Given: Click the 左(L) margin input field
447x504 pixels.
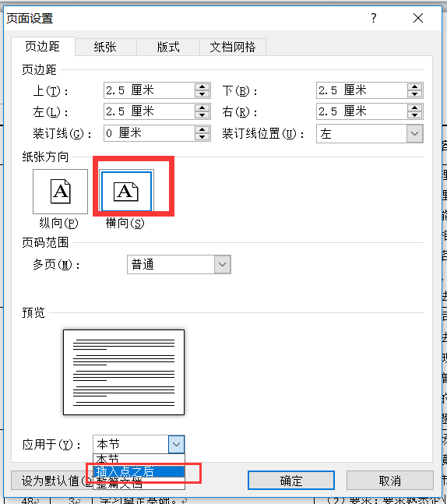Looking at the screenshot, I should 150,111.
